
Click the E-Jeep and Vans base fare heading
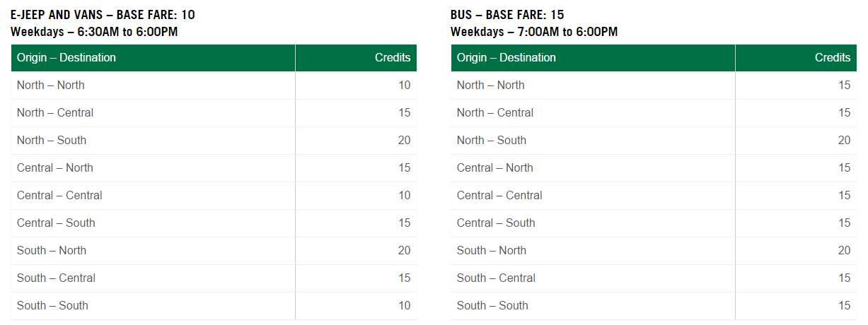(103, 14)
